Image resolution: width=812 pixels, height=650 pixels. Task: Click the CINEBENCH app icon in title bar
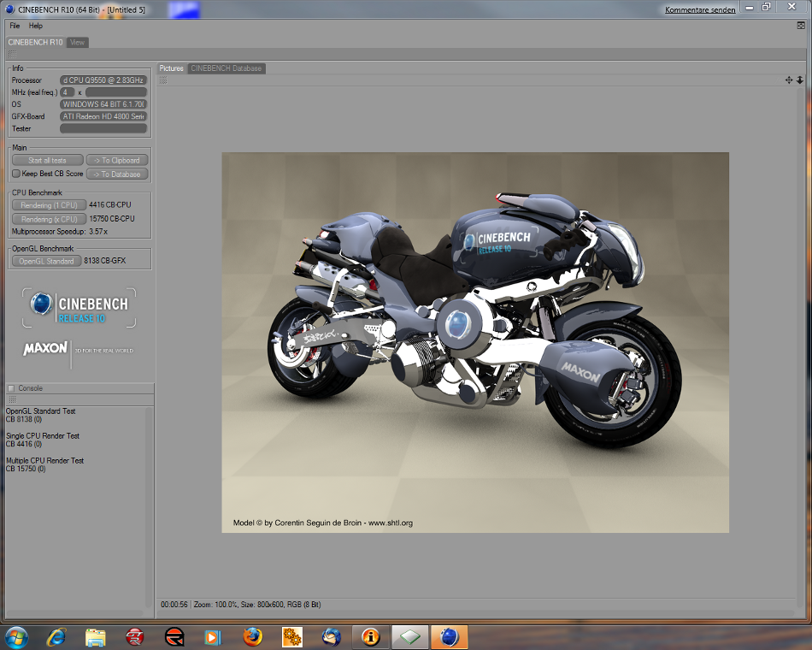pyautogui.click(x=10, y=9)
